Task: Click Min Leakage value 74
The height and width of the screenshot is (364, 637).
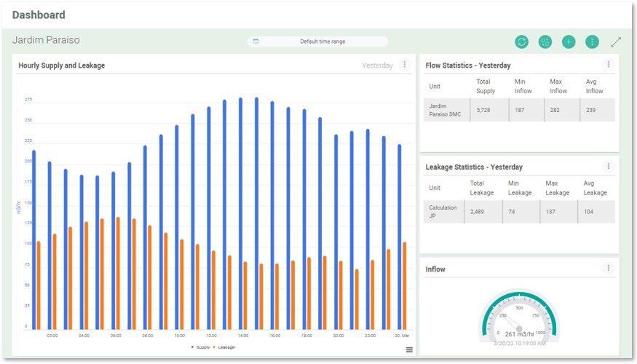Action: click(x=512, y=212)
